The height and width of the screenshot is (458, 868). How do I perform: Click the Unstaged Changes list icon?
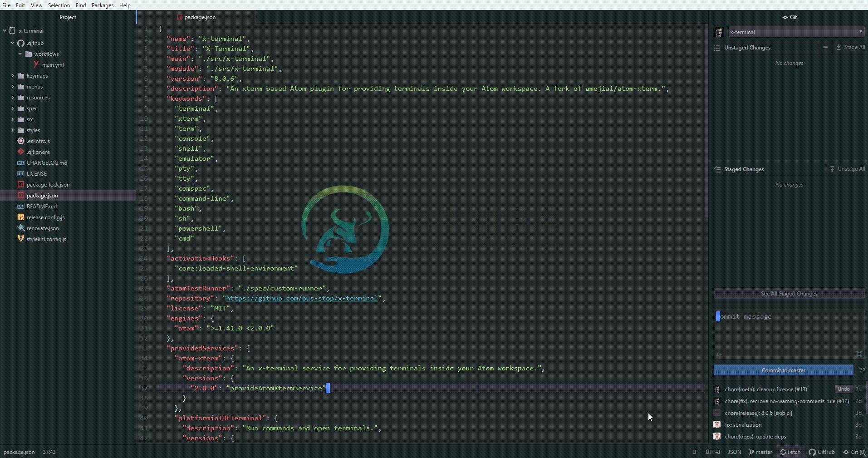(717, 48)
